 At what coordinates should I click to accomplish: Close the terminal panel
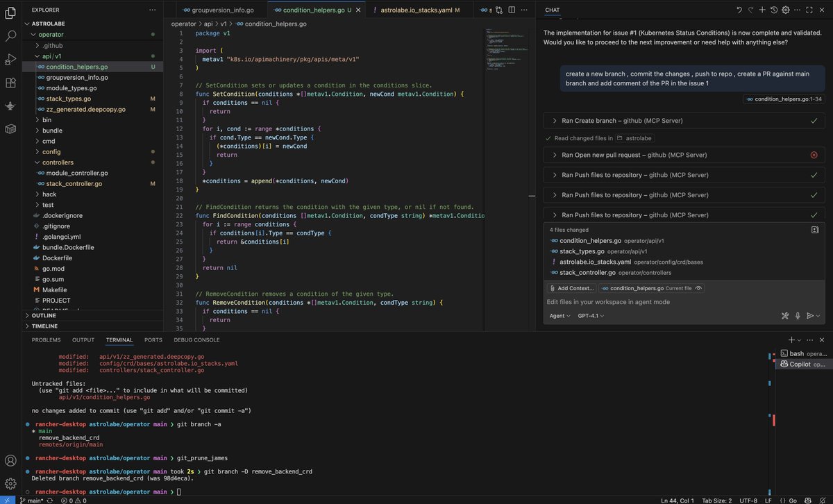tap(821, 340)
